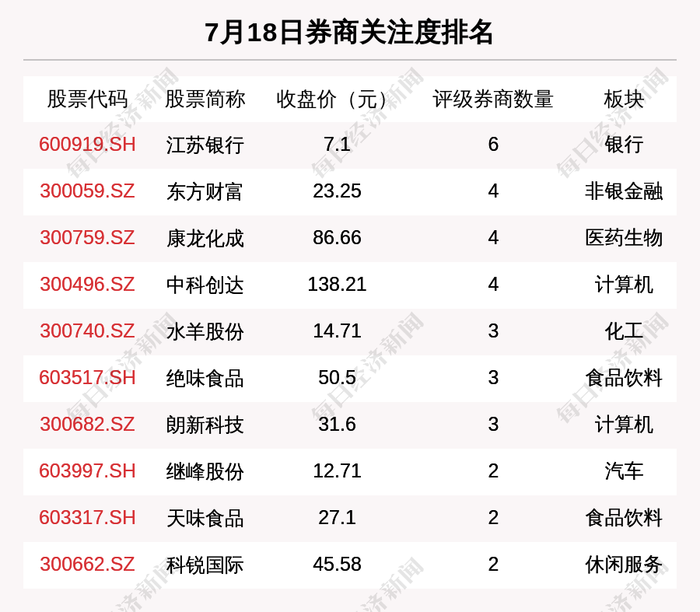
Task: Click broker count 3 for 绝味食品
Action: [x=493, y=378]
